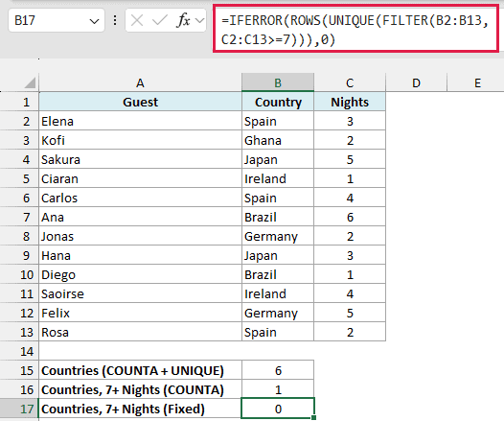The image size is (504, 421).
Task: Select the cell containing Diego
Action: tap(140, 274)
